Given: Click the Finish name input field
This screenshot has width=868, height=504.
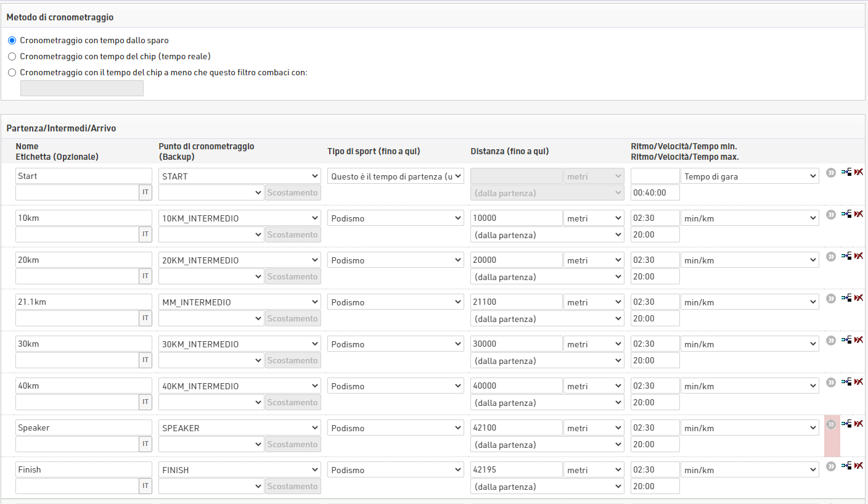Looking at the screenshot, I should coord(84,469).
